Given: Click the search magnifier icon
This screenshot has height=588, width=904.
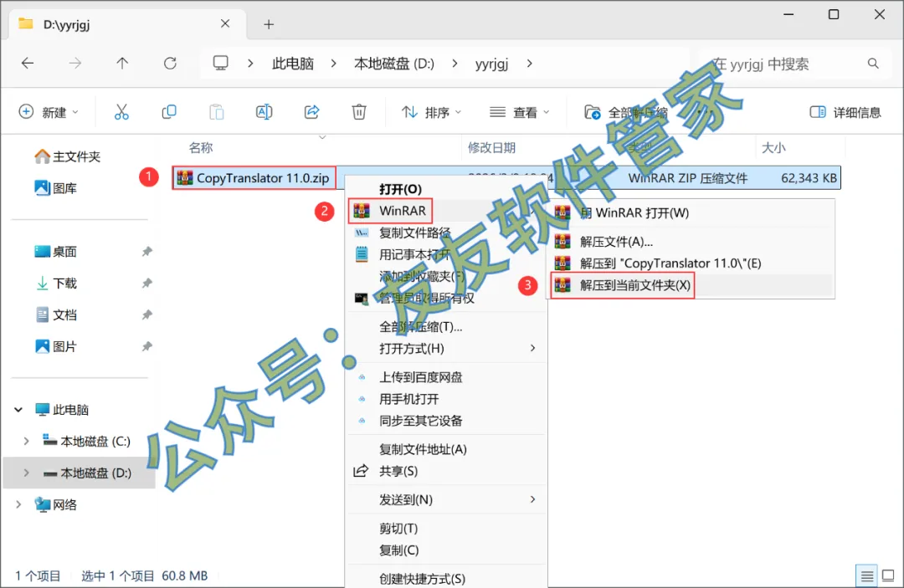Looking at the screenshot, I should click(x=873, y=64).
